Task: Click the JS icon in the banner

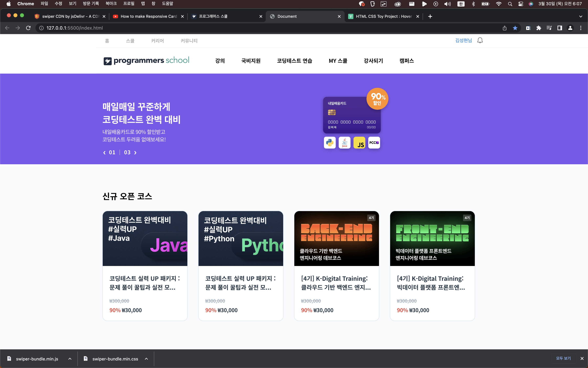Action: point(359,143)
